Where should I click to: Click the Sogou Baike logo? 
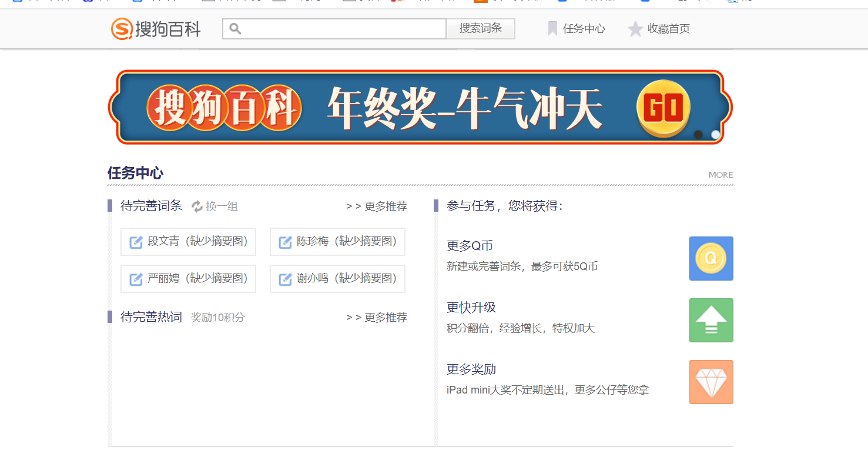pyautogui.click(x=156, y=29)
